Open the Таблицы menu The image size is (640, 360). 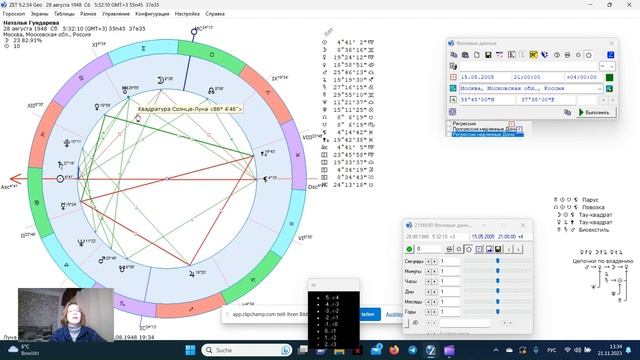coord(64,14)
